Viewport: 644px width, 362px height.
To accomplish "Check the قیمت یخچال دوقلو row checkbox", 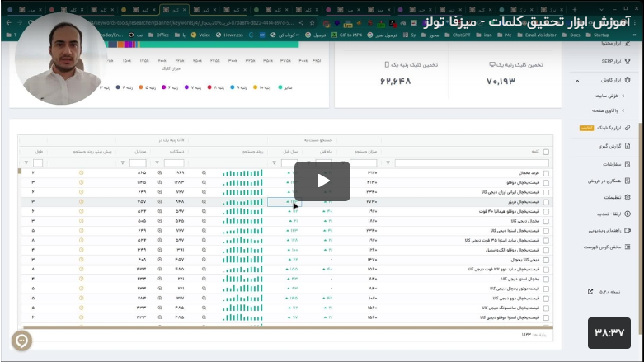I will point(546,182).
